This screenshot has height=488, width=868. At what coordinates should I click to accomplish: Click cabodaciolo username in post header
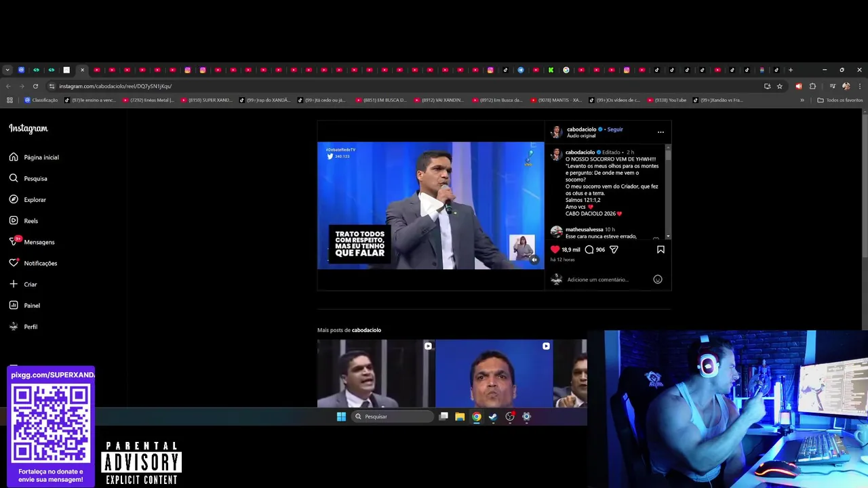click(x=581, y=129)
